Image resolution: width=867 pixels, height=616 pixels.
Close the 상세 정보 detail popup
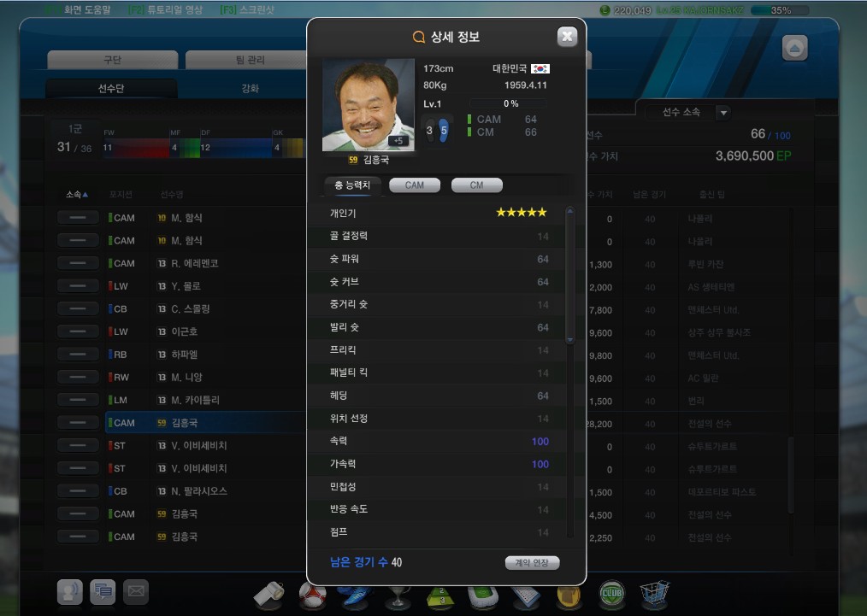(x=567, y=37)
